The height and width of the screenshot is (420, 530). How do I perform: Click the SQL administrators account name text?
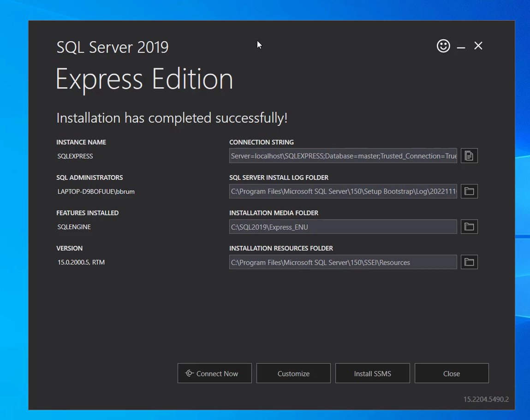click(x=96, y=191)
